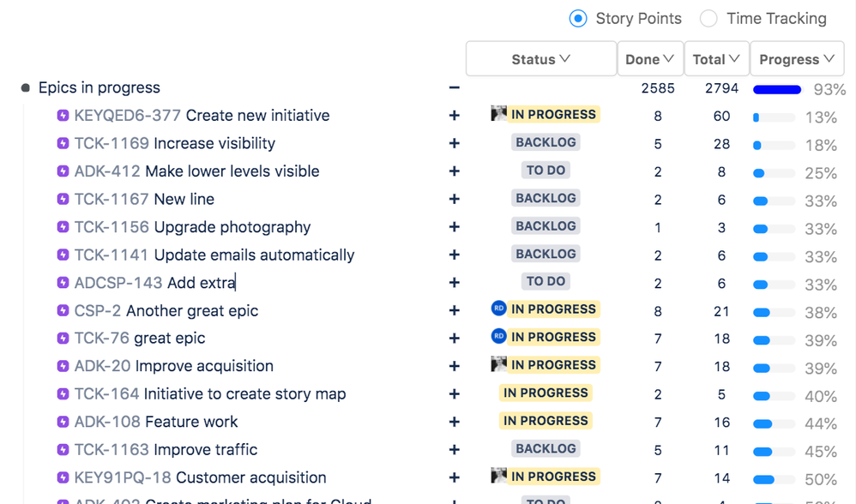
Task: Click the assignee photo on ADK-20 row
Action: coord(498,363)
